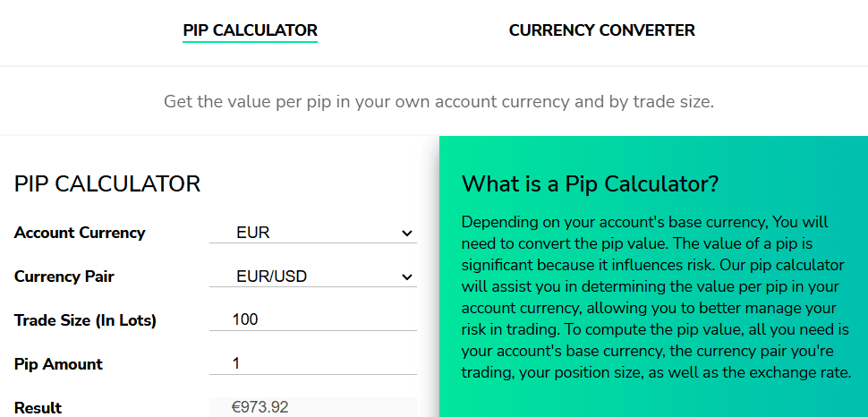This screenshot has width=868, height=417.
Task: Click the EUR/USD text in Currency Pair
Action: (271, 277)
